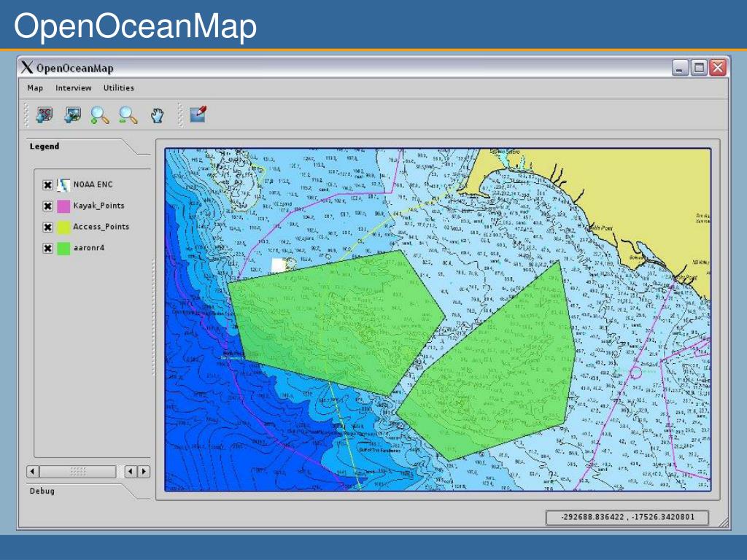Image resolution: width=747 pixels, height=560 pixels.
Task: Click the legend horizontal scrollbar thumb
Action: click(x=77, y=472)
